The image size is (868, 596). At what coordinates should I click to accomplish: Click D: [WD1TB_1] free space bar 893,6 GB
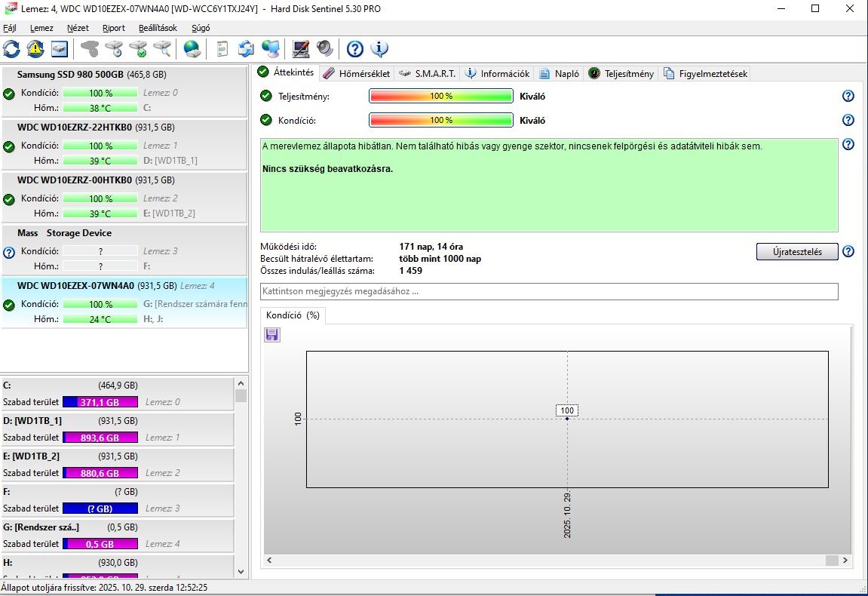click(100, 438)
